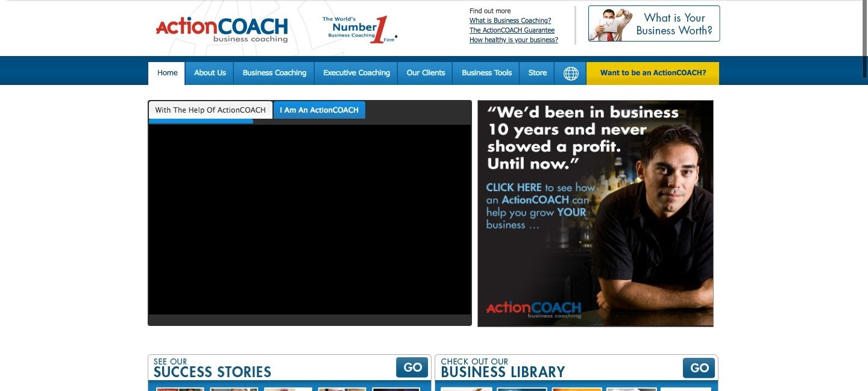
Task: Select Business Coaching in the navigation bar
Action: coord(274,73)
